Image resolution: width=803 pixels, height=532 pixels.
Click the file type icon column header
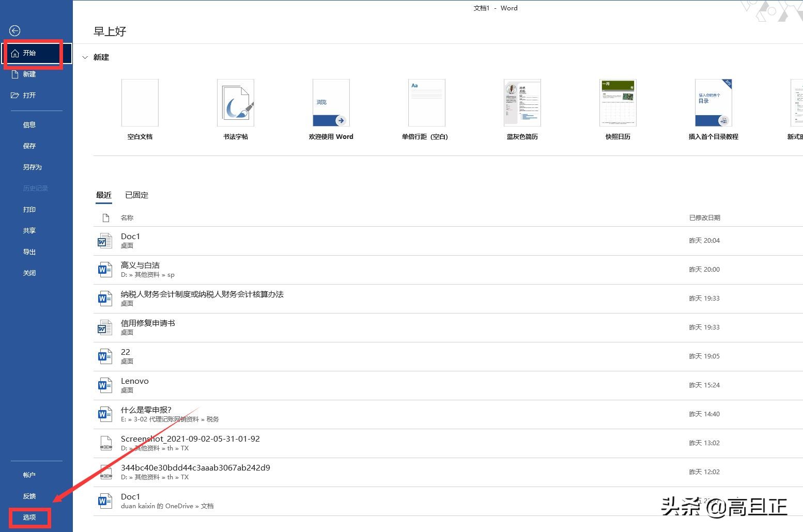pos(106,218)
